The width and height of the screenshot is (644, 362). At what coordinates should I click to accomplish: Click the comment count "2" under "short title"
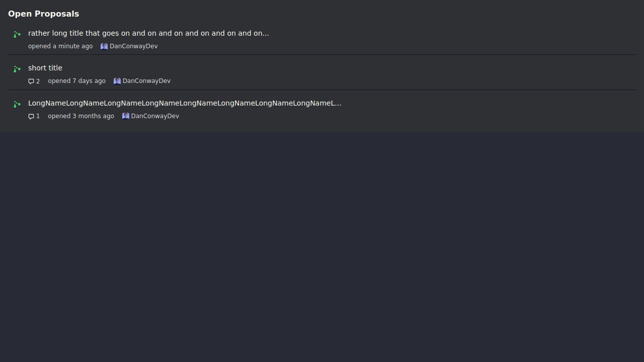click(38, 81)
